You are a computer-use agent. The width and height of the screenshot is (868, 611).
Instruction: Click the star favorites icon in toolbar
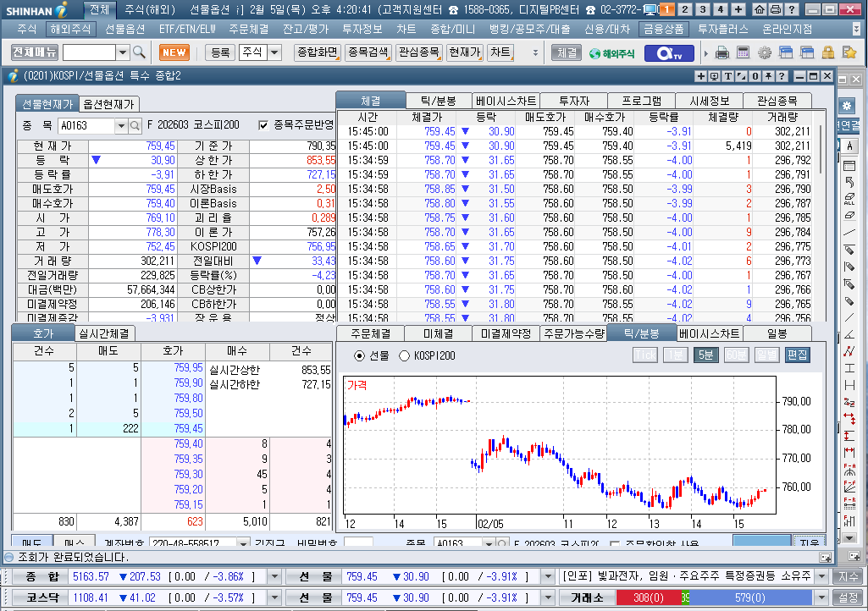(849, 52)
